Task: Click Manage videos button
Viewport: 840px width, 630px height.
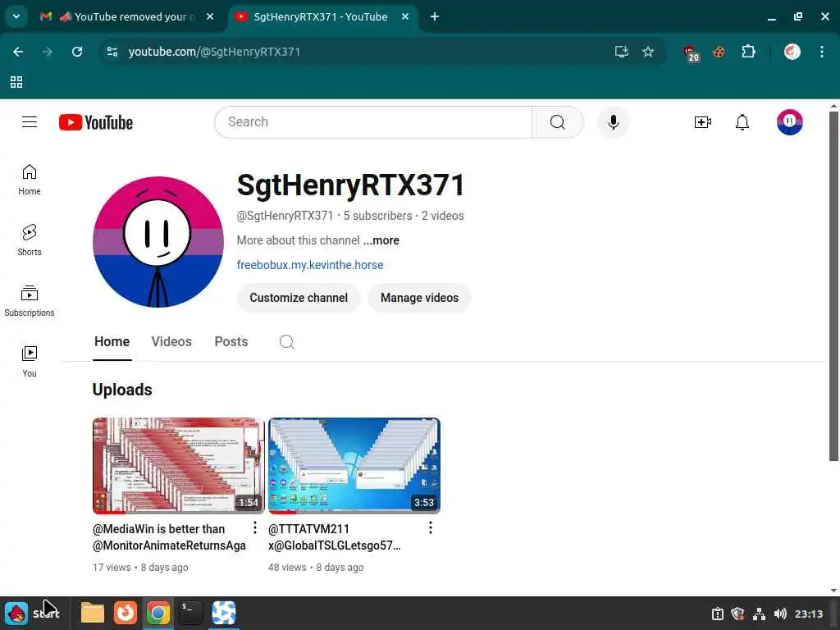Action: [x=419, y=298]
